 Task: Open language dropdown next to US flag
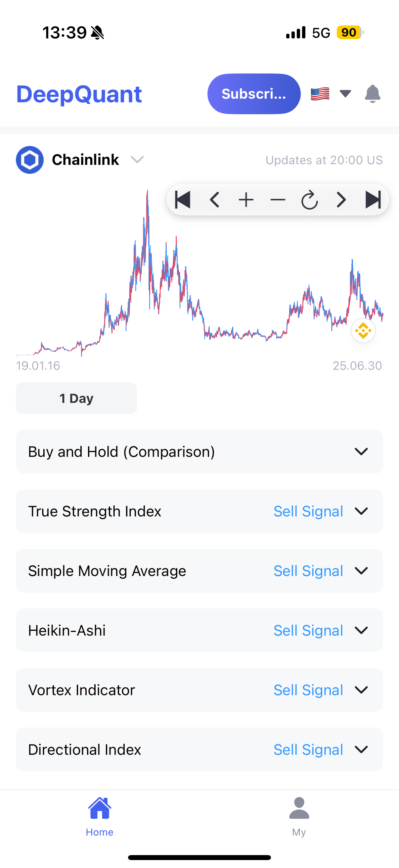(x=345, y=94)
